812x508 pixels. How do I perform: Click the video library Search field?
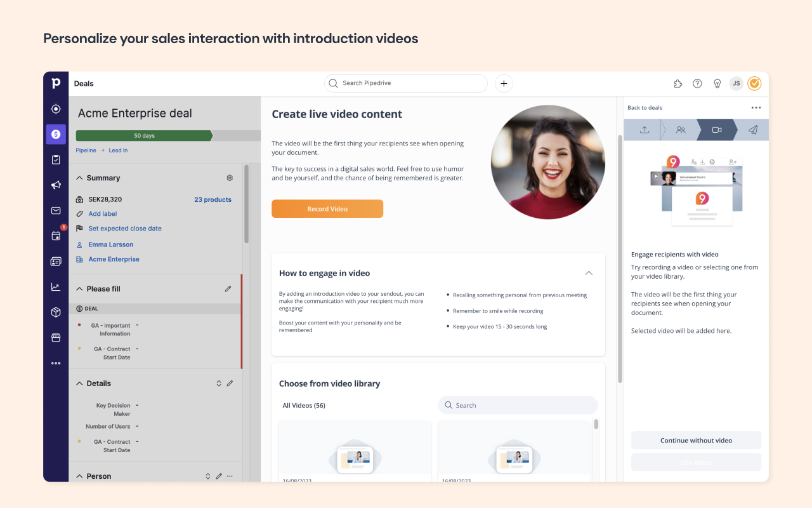[x=518, y=405]
